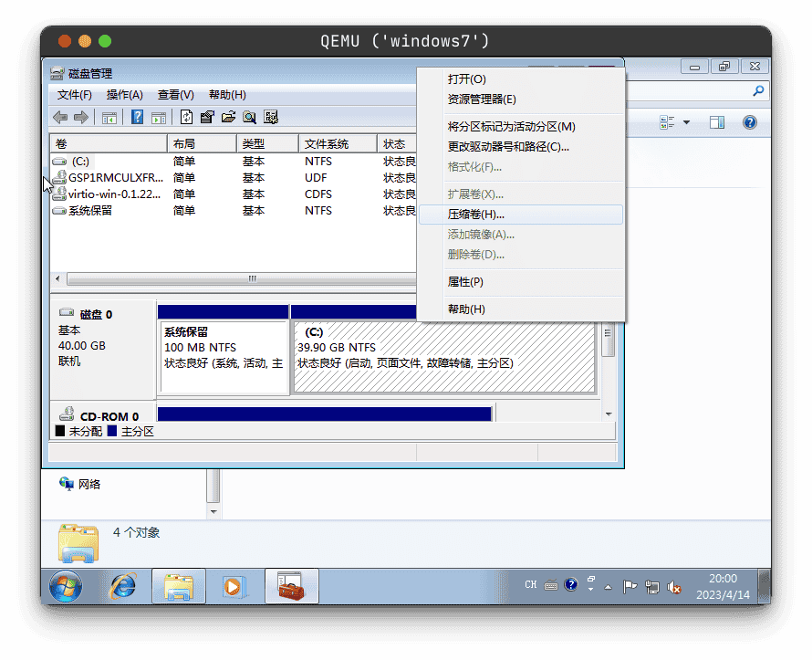The image size is (812, 660).
Task: Click the 磁盘 0 disk label
Action: point(96,314)
